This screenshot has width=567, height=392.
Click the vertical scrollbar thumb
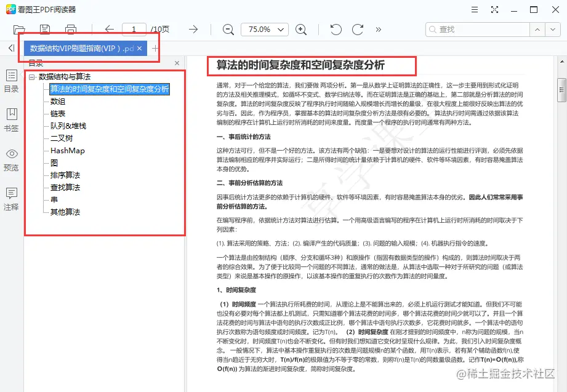[561, 90]
